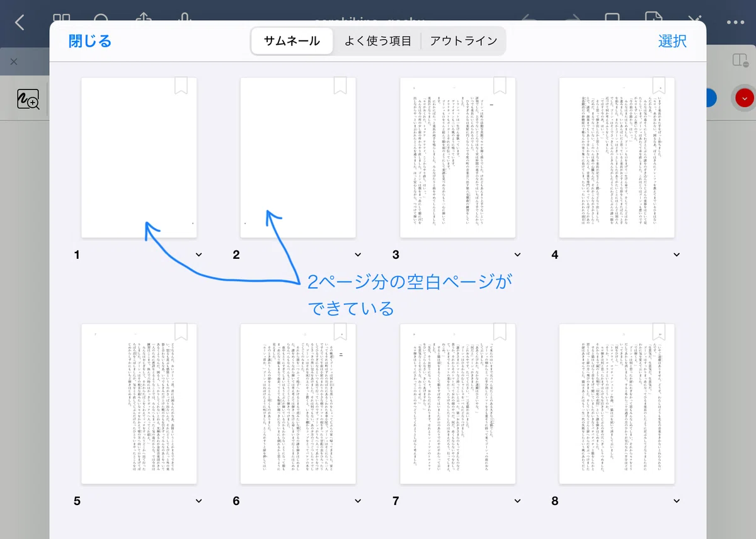
Task: Open page 5 thumbnail
Action: pyautogui.click(x=139, y=404)
